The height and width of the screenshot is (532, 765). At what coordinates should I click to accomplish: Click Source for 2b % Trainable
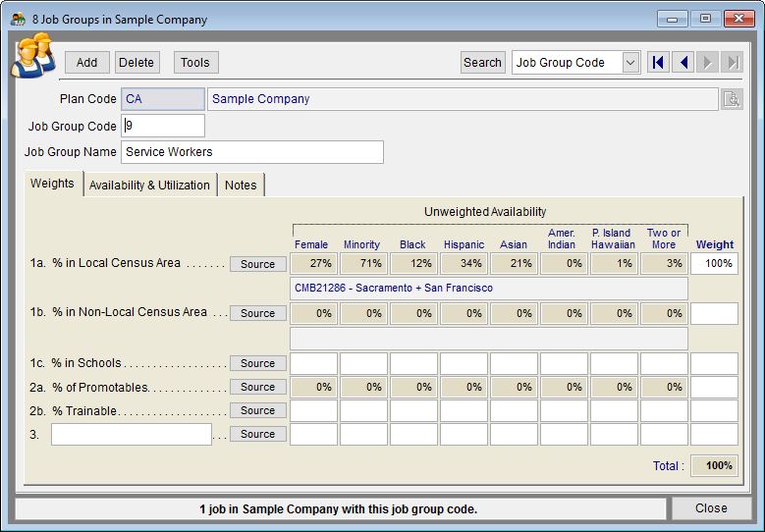[x=258, y=410]
